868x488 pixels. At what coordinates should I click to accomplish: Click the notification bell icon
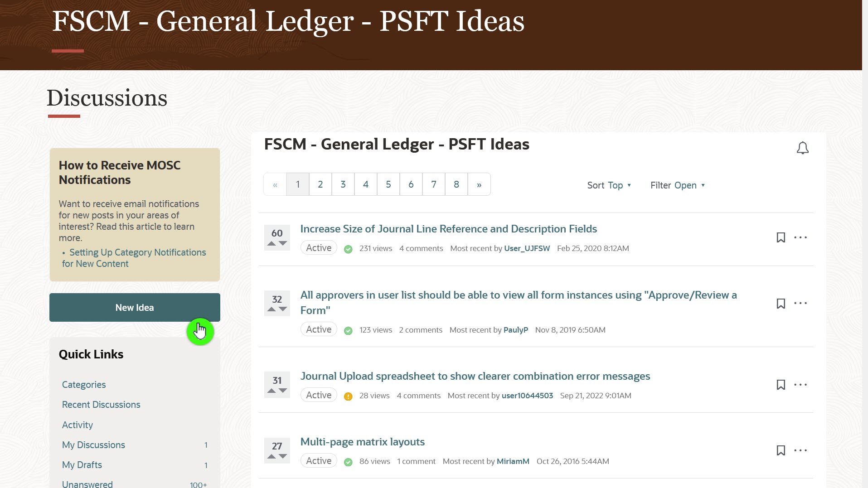point(802,148)
